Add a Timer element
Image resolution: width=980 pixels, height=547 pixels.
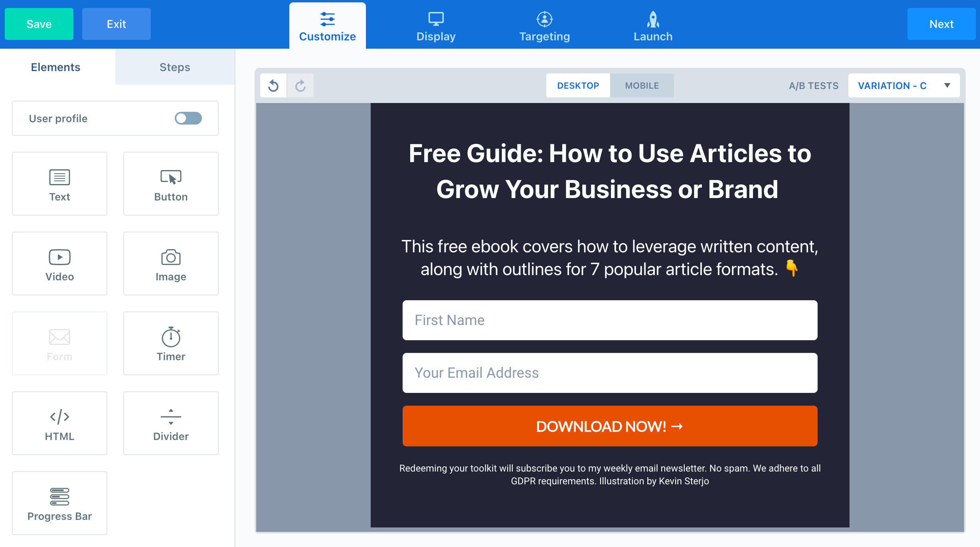click(x=171, y=343)
